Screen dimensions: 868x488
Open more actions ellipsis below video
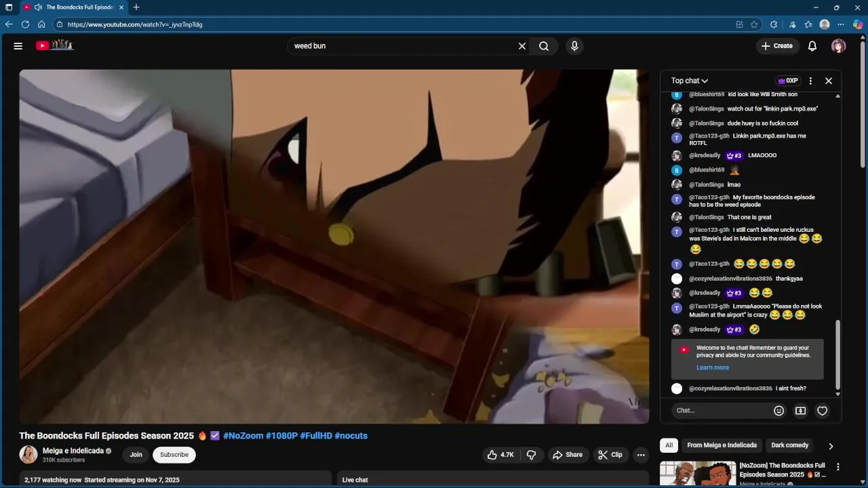point(641,455)
